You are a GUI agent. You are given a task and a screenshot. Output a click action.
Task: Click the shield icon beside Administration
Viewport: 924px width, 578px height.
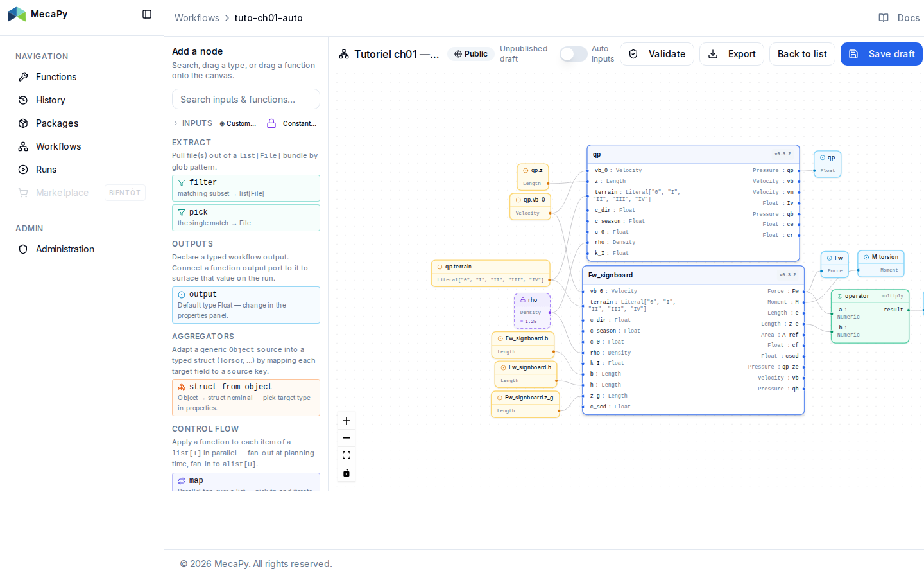click(23, 249)
